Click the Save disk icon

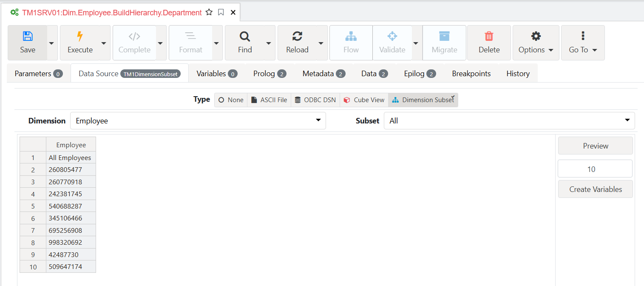28,36
